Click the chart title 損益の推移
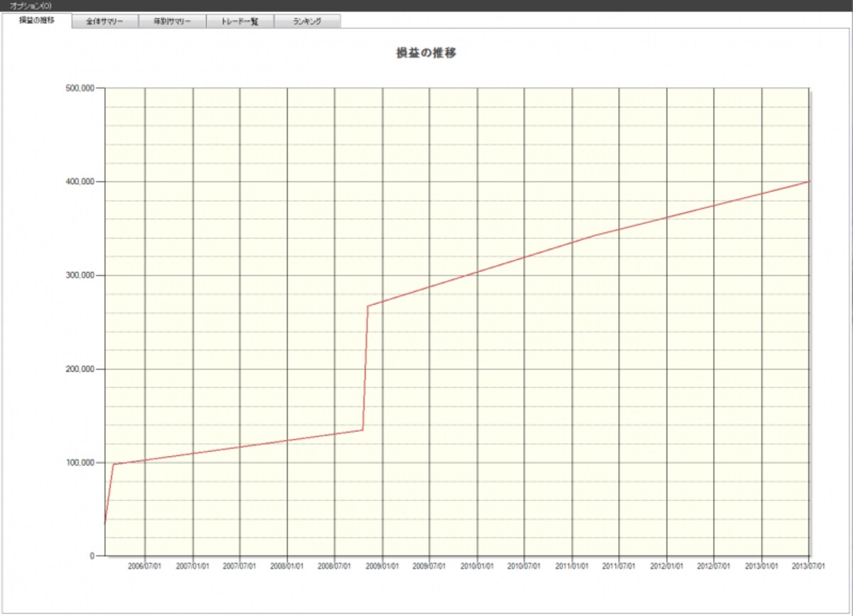This screenshot has width=853, height=616. click(426, 53)
